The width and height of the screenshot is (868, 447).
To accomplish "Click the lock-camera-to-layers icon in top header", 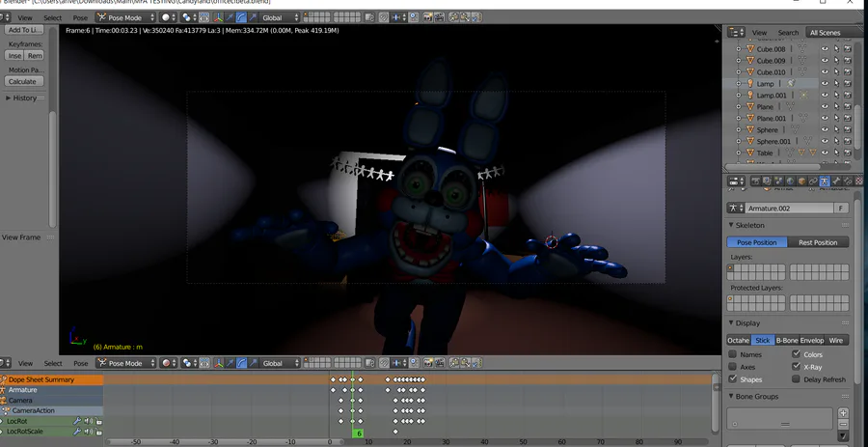I will click(369, 17).
